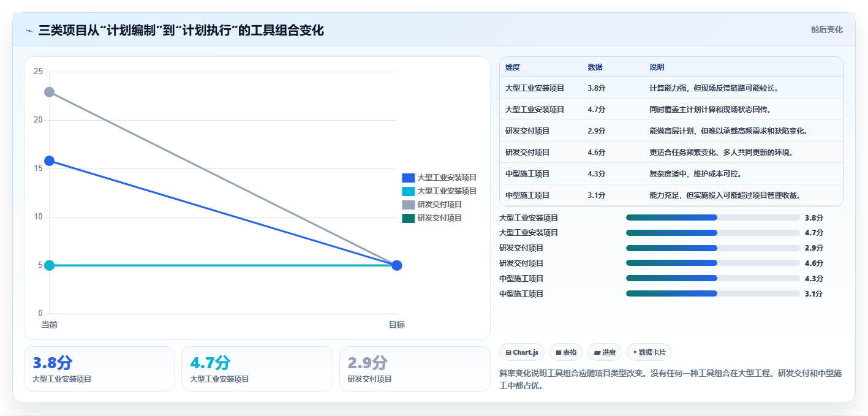Click the progress bar labeled 4.6分
Viewport: 868px width, 416px height.
(x=713, y=263)
